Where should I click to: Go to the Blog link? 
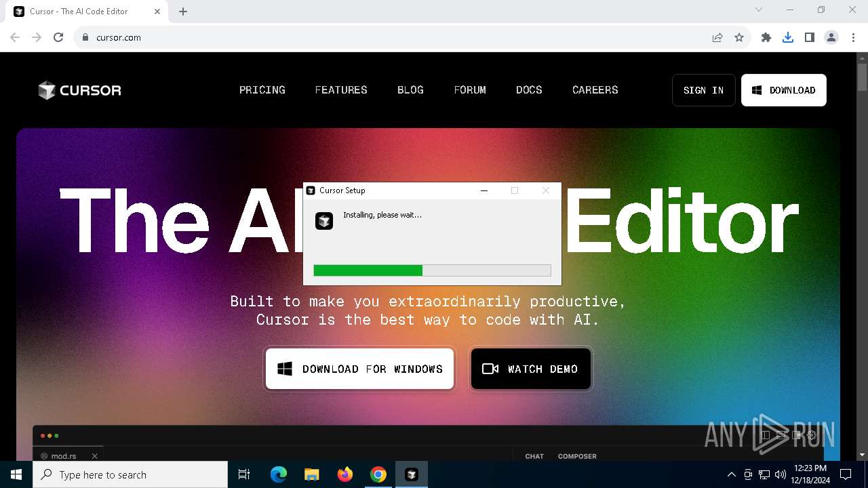[x=410, y=90]
